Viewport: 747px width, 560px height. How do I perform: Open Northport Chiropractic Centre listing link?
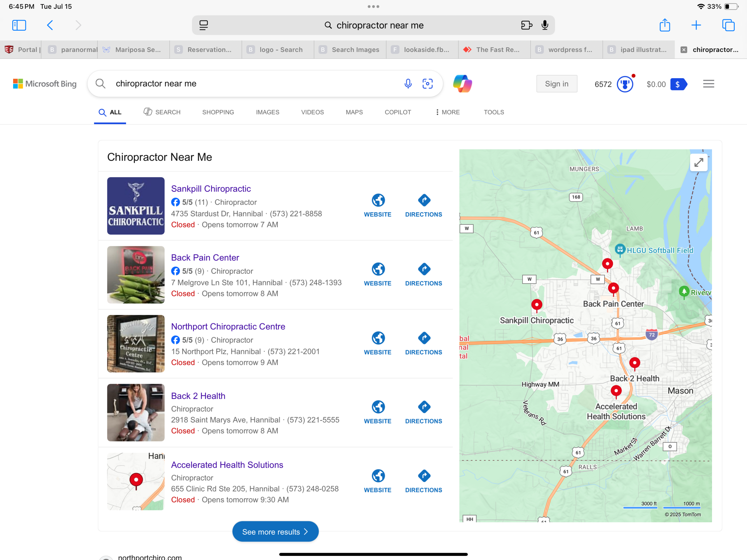point(228,326)
